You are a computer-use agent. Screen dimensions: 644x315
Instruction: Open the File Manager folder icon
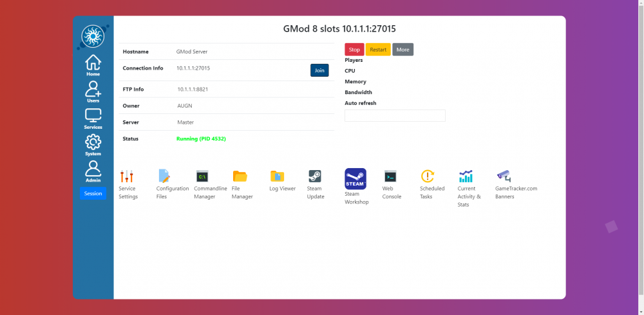[240, 177]
